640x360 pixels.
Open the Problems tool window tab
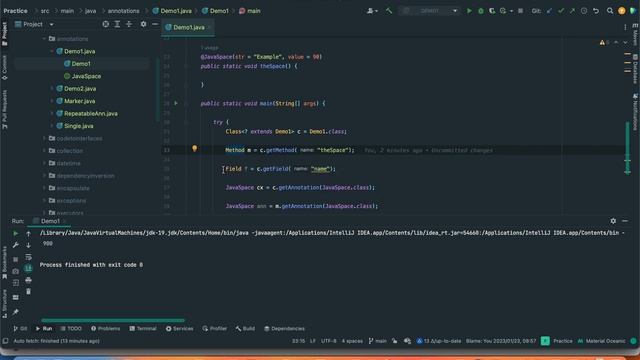point(105,329)
